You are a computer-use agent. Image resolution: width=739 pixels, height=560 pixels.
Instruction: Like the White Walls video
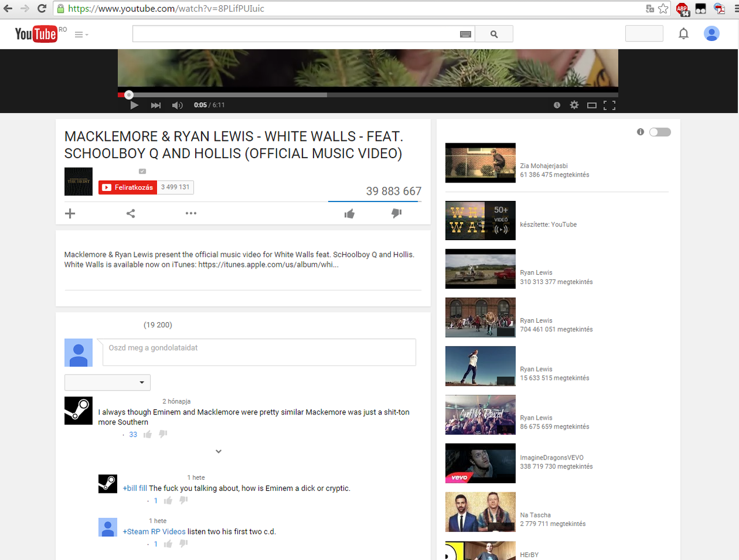(x=349, y=214)
